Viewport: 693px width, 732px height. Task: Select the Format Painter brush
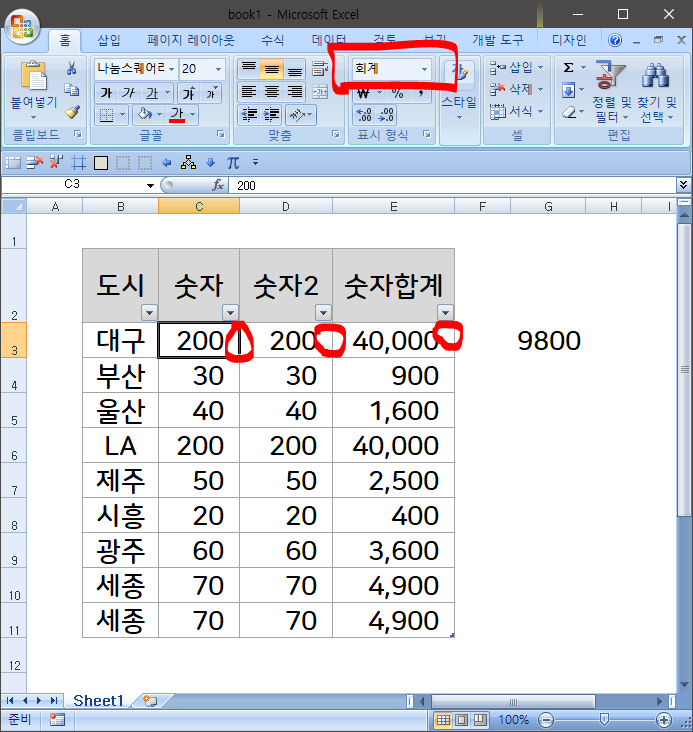71,112
